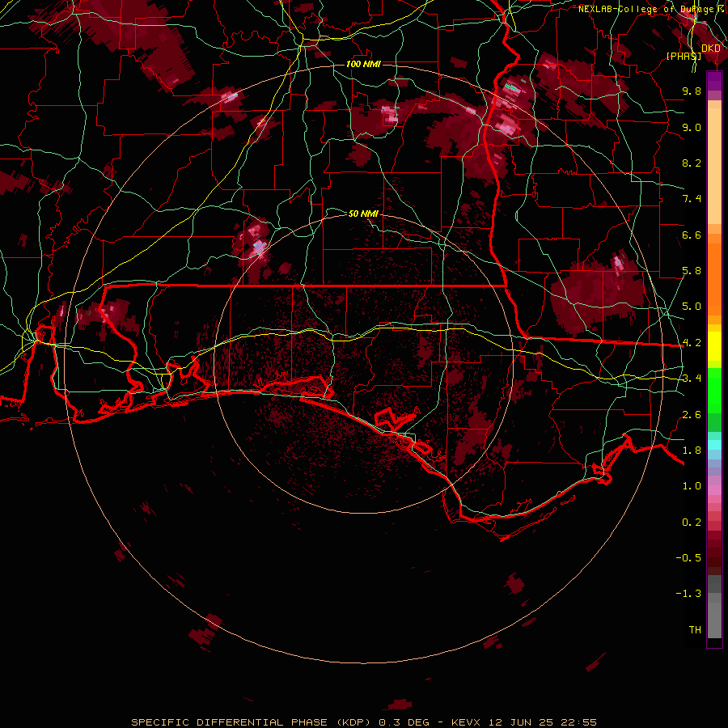
Task: Click the 5.0 value on the color scale
Action: [x=692, y=307]
